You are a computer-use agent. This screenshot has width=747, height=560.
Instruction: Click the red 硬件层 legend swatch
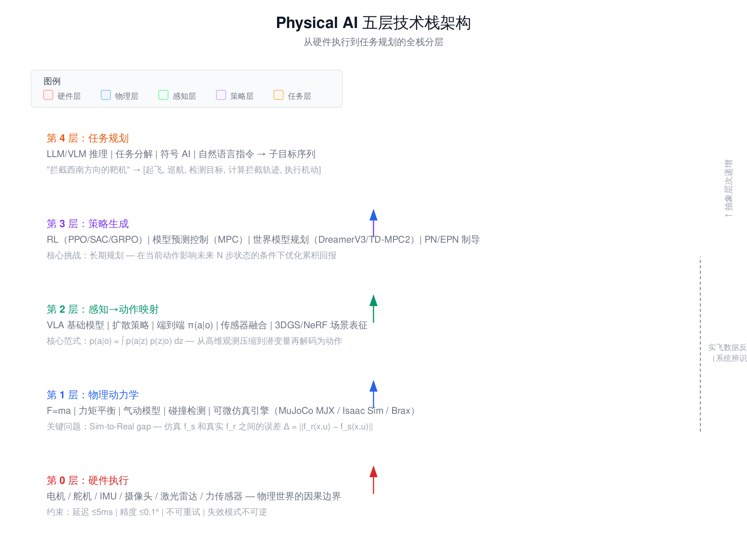48,95
